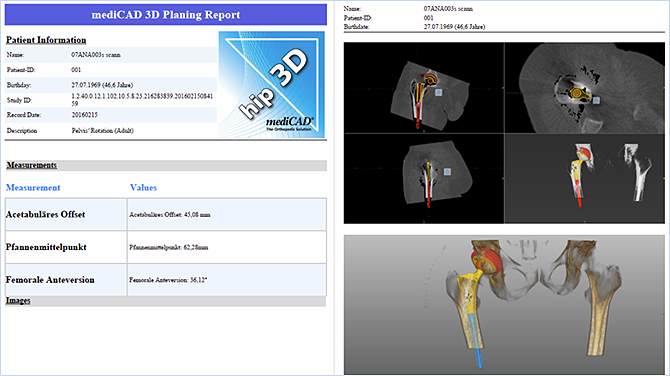The image size is (670, 376).
Task: Click the Measurement column header
Action: [33, 188]
